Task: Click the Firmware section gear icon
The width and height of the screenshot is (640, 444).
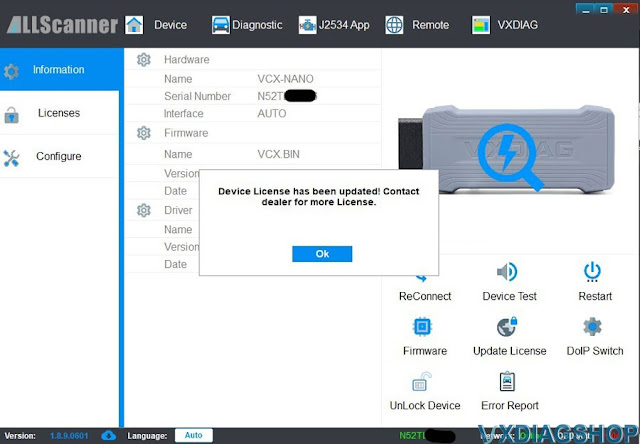Action: [x=144, y=133]
